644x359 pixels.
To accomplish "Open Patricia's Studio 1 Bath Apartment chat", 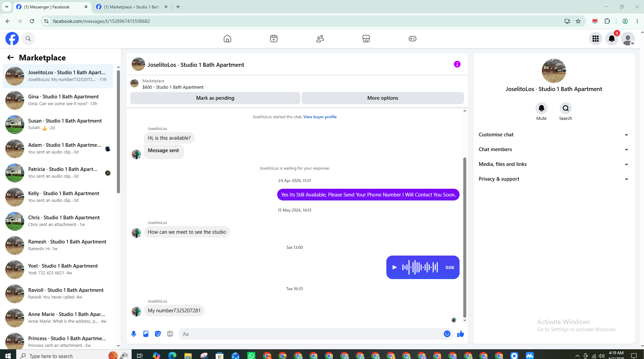I will [58, 173].
